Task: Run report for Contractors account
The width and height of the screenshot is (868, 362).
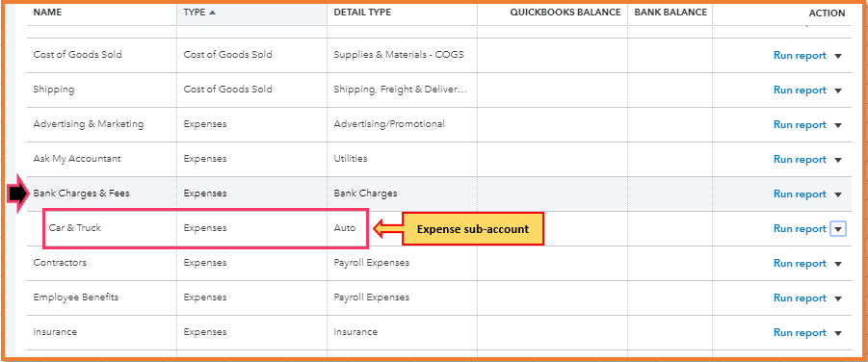Action: pos(800,264)
